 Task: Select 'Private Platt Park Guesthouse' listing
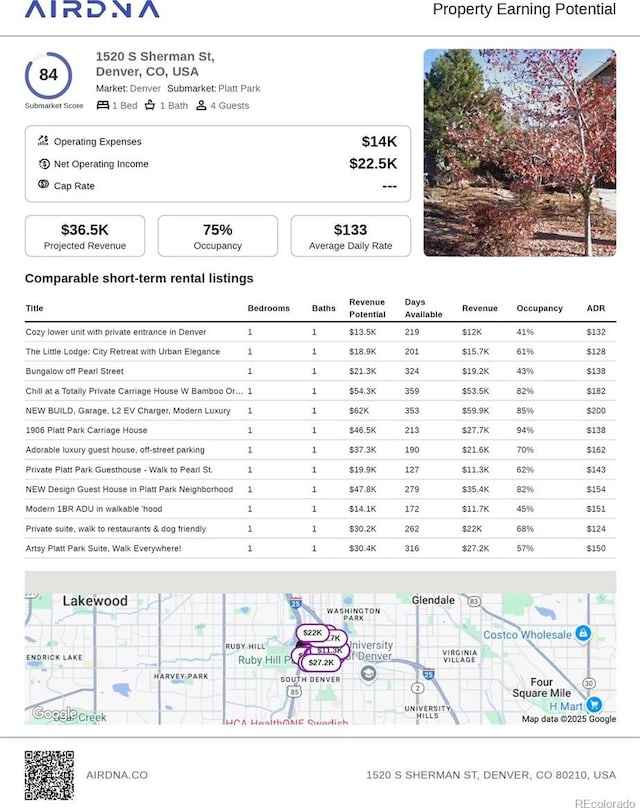click(321, 469)
